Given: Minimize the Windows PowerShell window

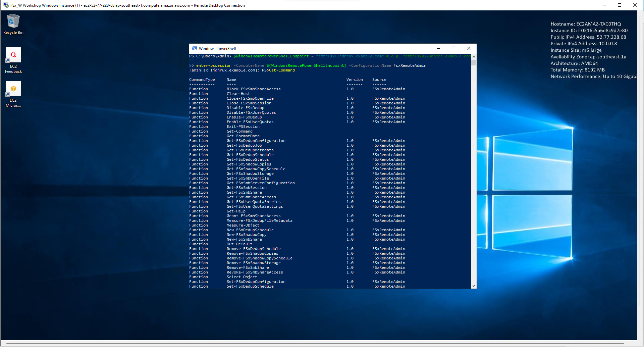Looking at the screenshot, I should 438,48.
